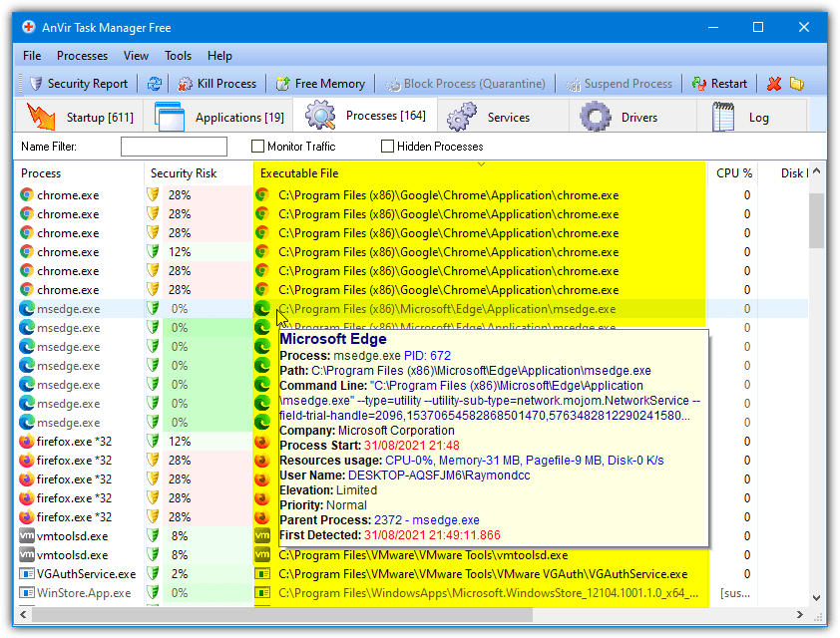Switch to the Startup [611] tab

pyautogui.click(x=80, y=117)
